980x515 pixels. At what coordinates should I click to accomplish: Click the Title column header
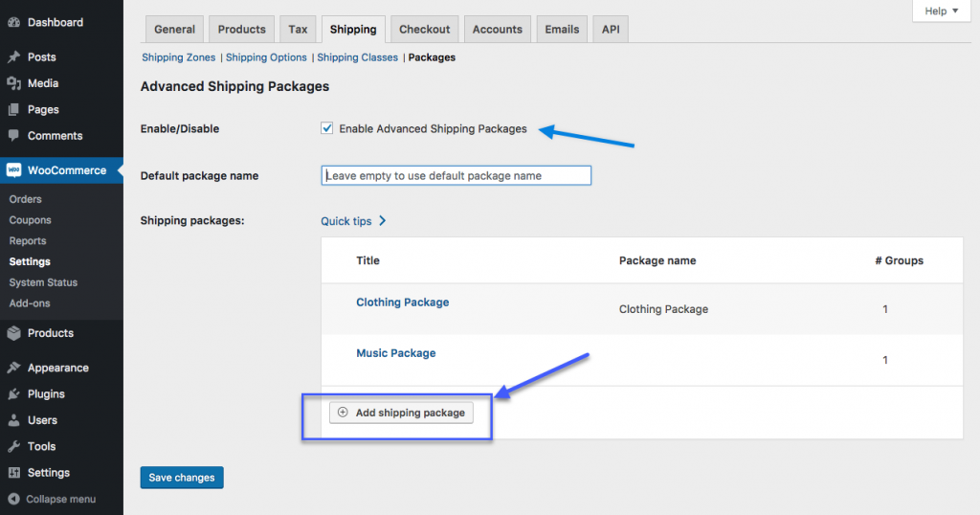[368, 260]
